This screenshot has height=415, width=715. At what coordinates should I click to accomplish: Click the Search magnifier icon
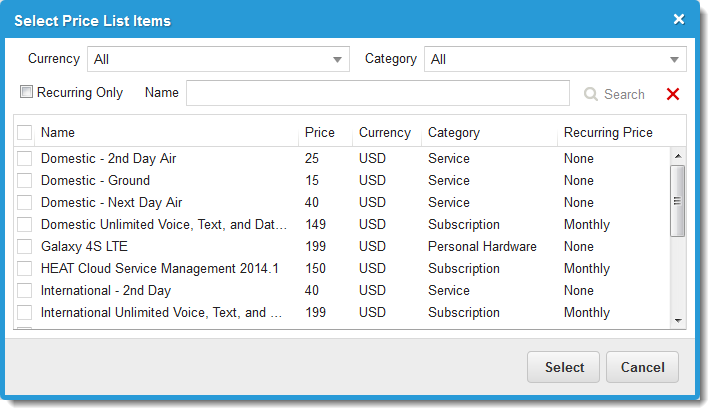click(x=591, y=94)
